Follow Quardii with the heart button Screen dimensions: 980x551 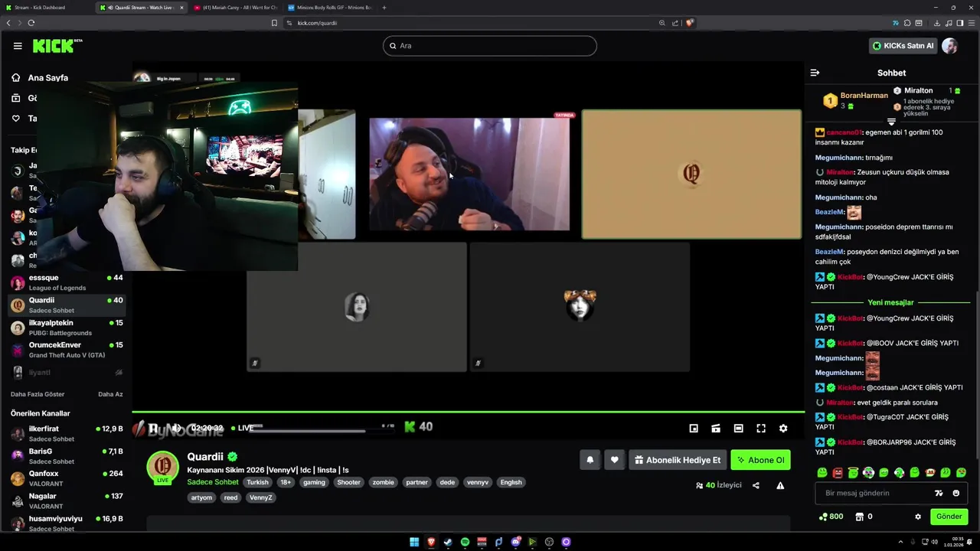(614, 460)
